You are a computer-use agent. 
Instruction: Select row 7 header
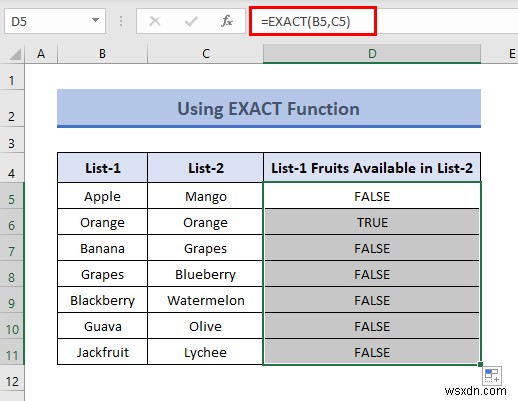pyautogui.click(x=12, y=248)
